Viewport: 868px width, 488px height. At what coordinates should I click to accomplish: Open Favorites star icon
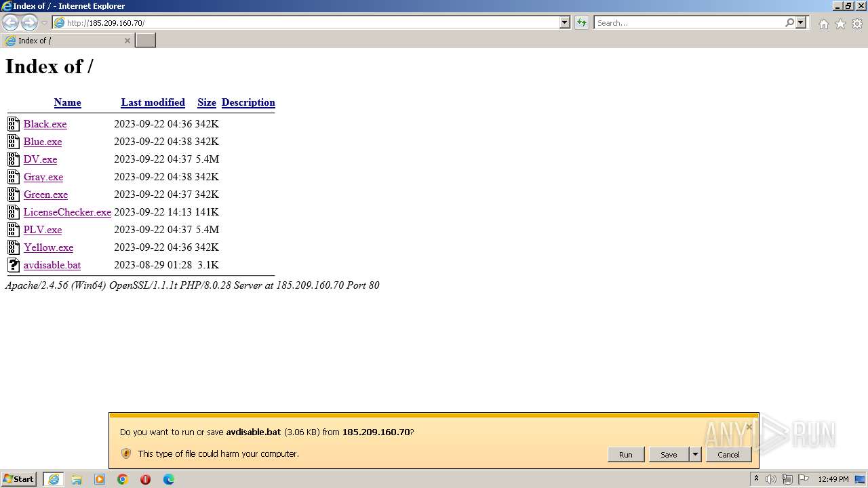coord(840,24)
